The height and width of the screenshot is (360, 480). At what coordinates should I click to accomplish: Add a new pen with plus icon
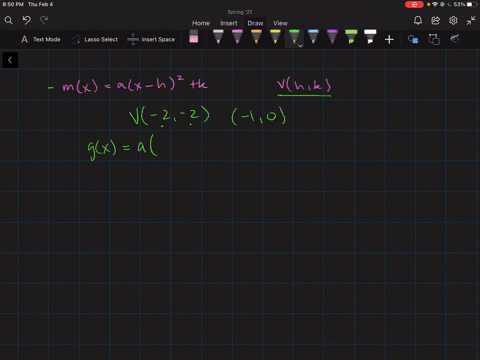pyautogui.click(x=389, y=40)
